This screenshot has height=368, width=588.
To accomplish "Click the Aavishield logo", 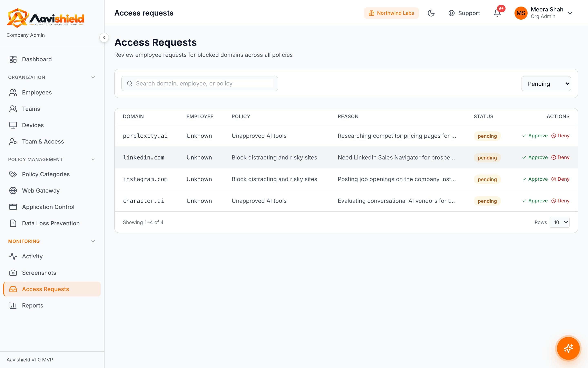I will click(x=46, y=18).
